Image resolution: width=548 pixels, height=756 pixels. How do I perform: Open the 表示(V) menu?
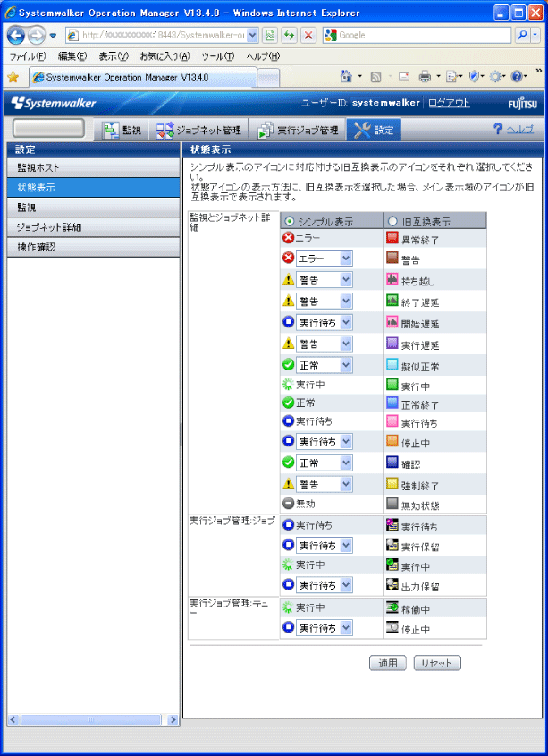[114, 56]
